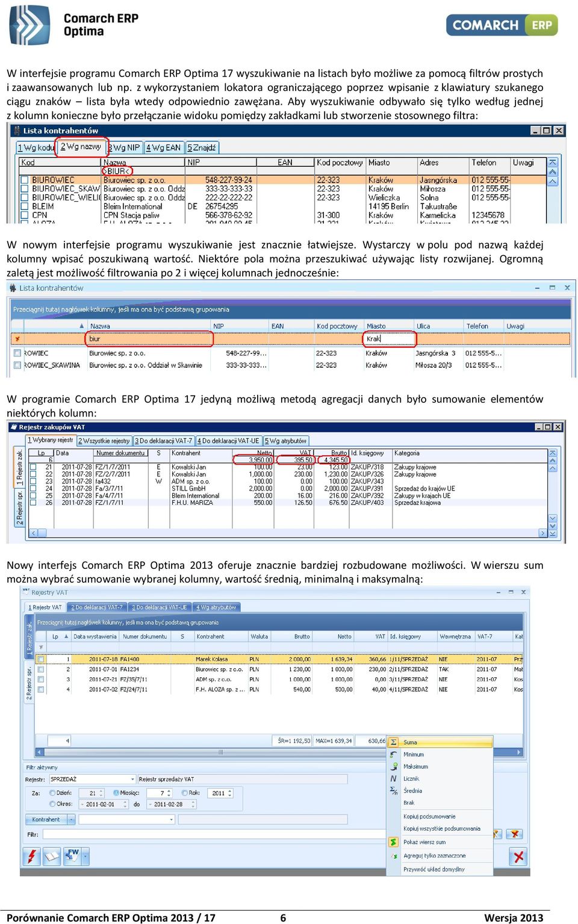Click the Suma sigma icon in summary menu

[393, 742]
